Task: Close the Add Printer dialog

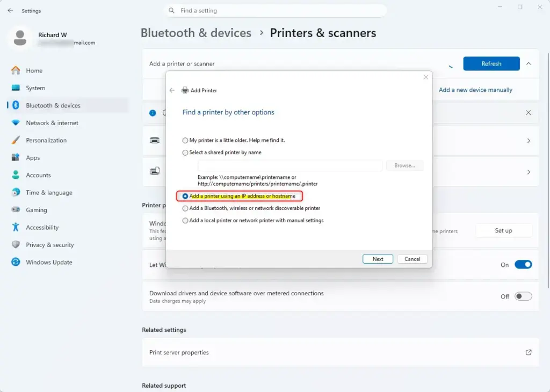Action: tap(425, 77)
